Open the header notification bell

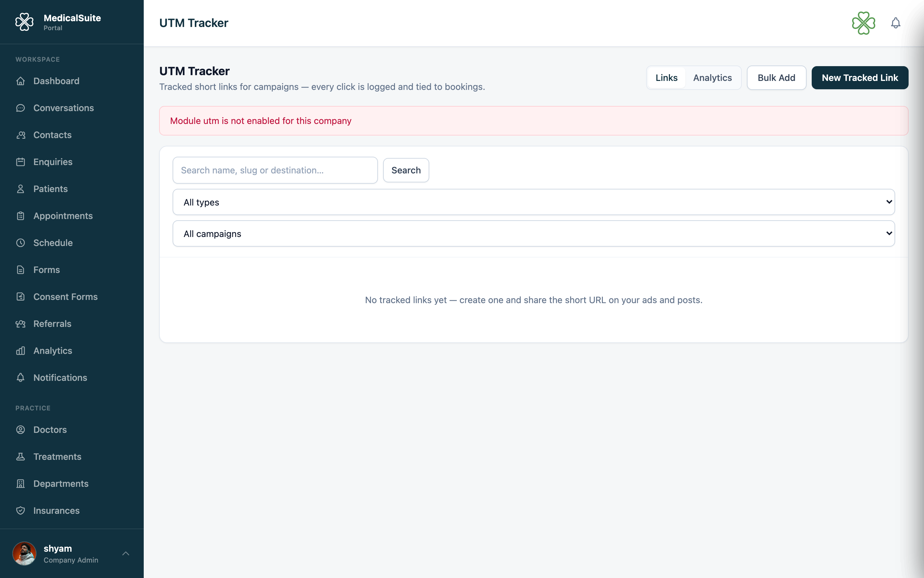click(x=895, y=23)
